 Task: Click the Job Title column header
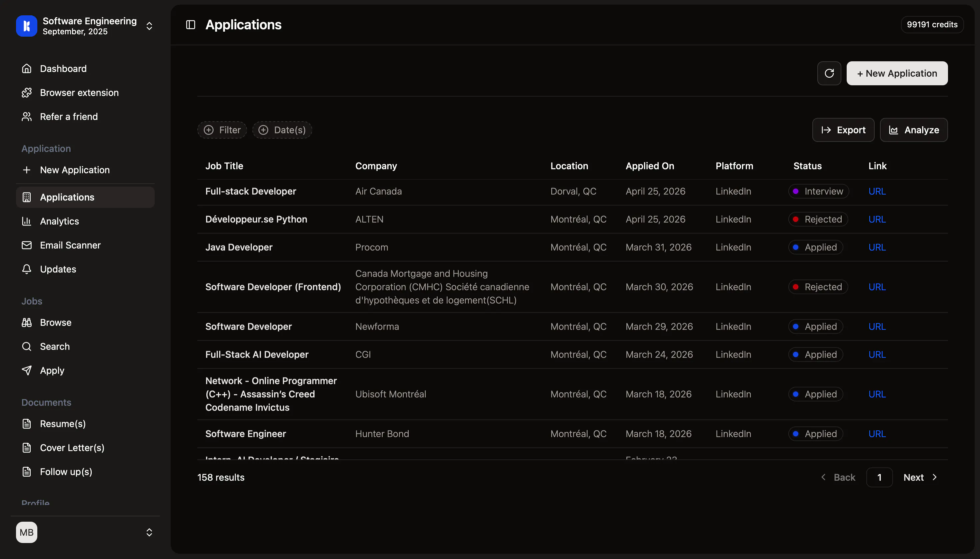[224, 166]
